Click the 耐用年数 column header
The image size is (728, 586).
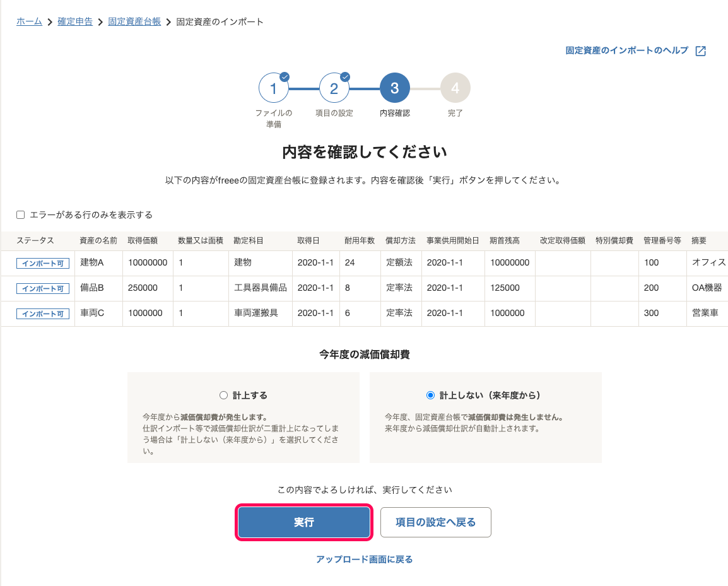coord(360,240)
